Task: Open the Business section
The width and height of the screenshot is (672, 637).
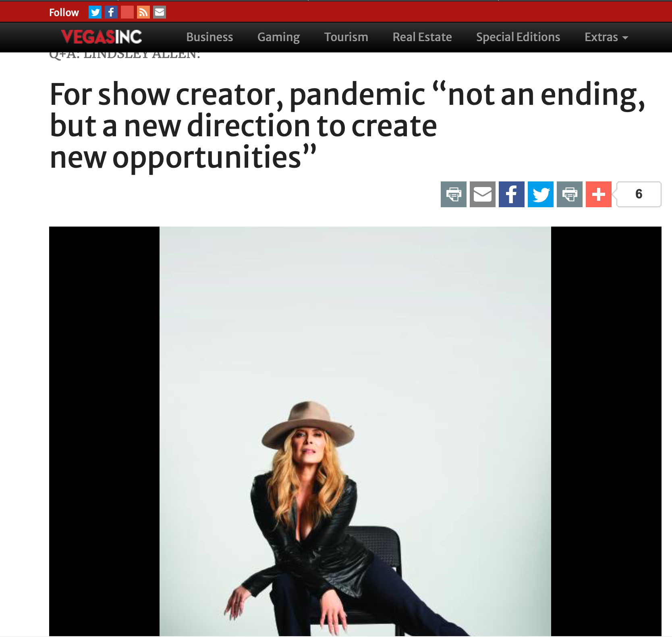Action: pos(209,37)
